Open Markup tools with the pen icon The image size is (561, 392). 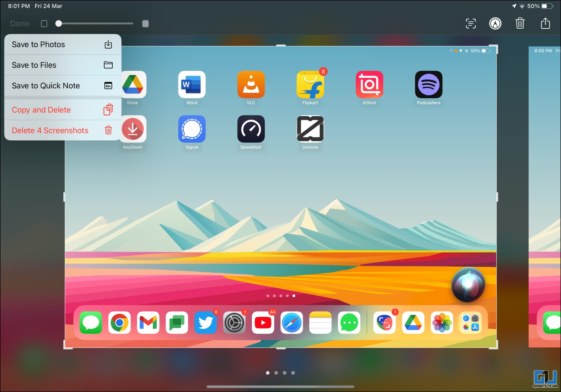click(x=495, y=24)
